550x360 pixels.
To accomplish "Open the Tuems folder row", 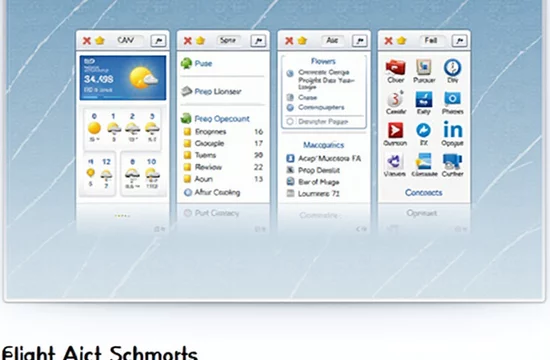I will 223,155.
